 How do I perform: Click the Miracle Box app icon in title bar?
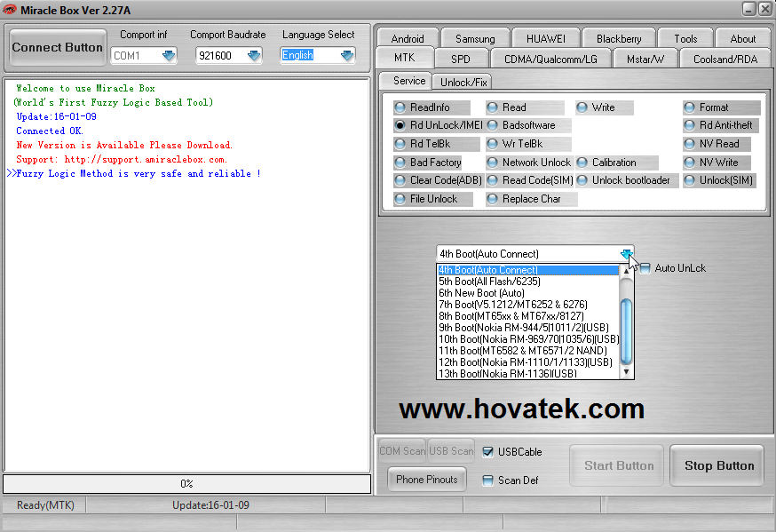click(10, 9)
